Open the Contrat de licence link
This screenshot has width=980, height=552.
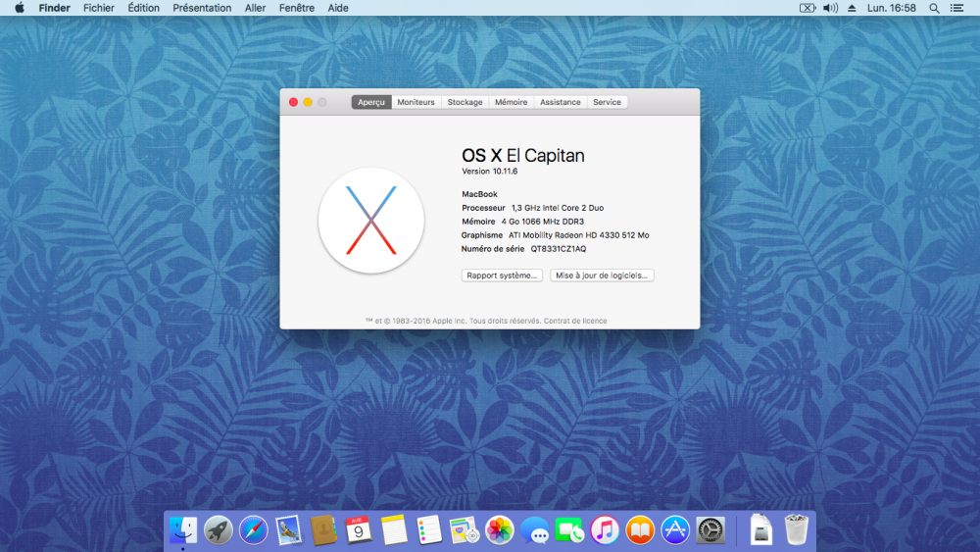point(575,321)
